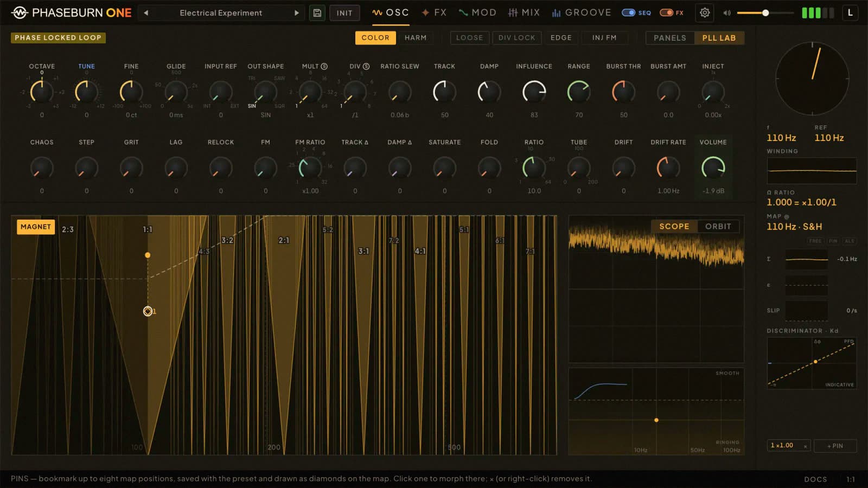Click the MULT knob
The image size is (868, 488).
coord(310,91)
